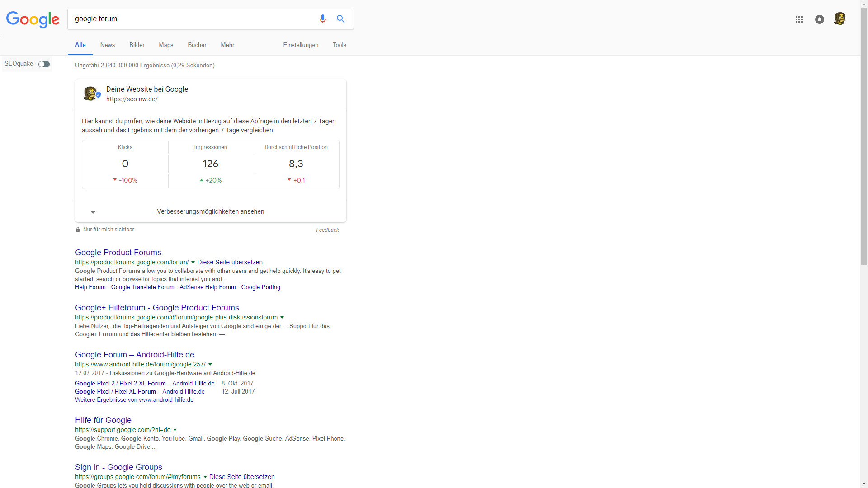Open AdSense Help Forum sitelink
This screenshot has width=868, height=488.
(208, 287)
